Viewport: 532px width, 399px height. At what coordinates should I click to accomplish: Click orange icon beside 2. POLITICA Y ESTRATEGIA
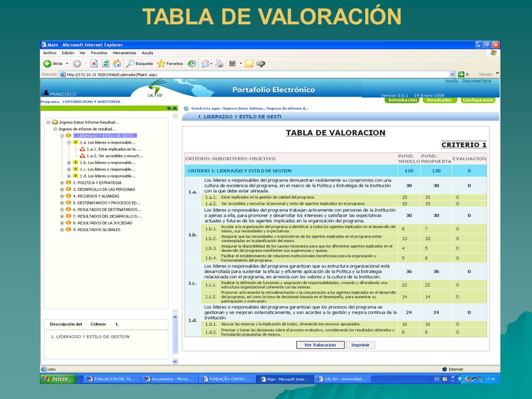click(69, 182)
